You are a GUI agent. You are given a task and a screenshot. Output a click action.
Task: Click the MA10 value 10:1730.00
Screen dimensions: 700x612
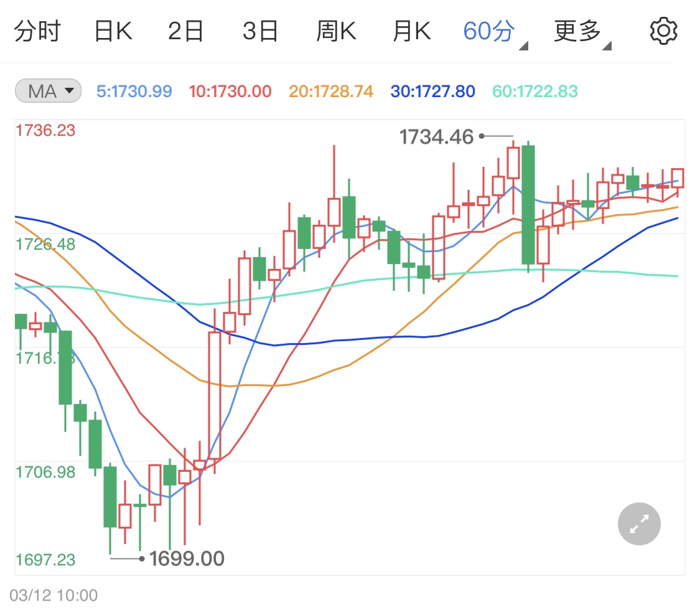230,92
